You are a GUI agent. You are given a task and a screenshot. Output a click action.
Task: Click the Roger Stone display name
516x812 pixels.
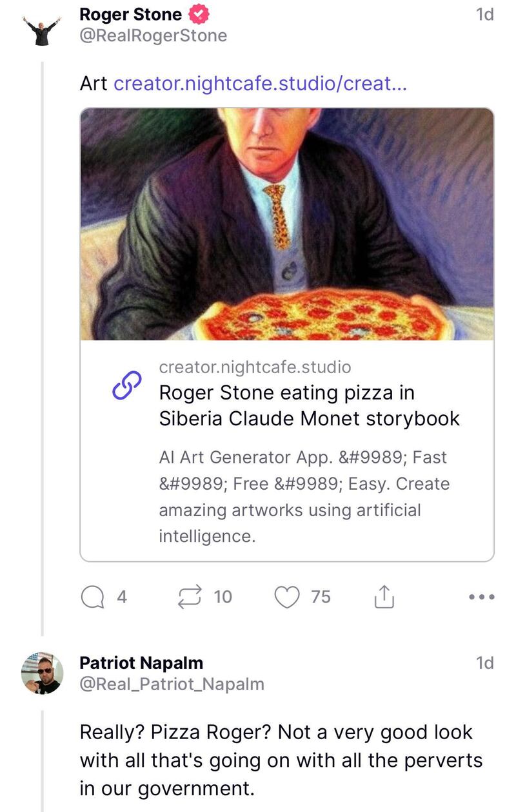point(130,14)
